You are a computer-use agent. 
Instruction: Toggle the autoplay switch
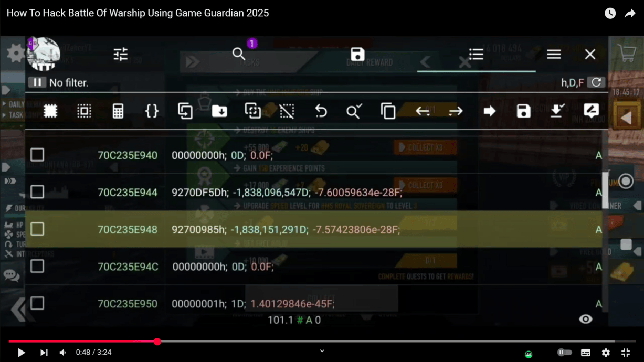pos(564,353)
